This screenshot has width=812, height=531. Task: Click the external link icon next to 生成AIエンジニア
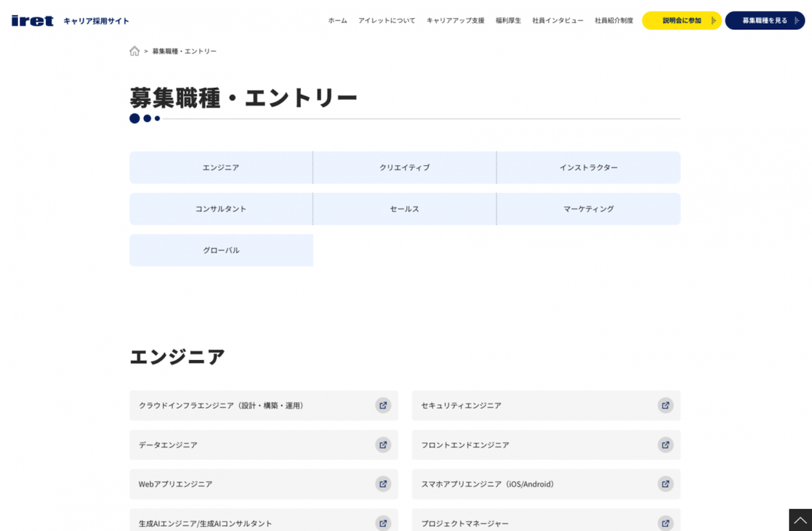[x=383, y=523]
